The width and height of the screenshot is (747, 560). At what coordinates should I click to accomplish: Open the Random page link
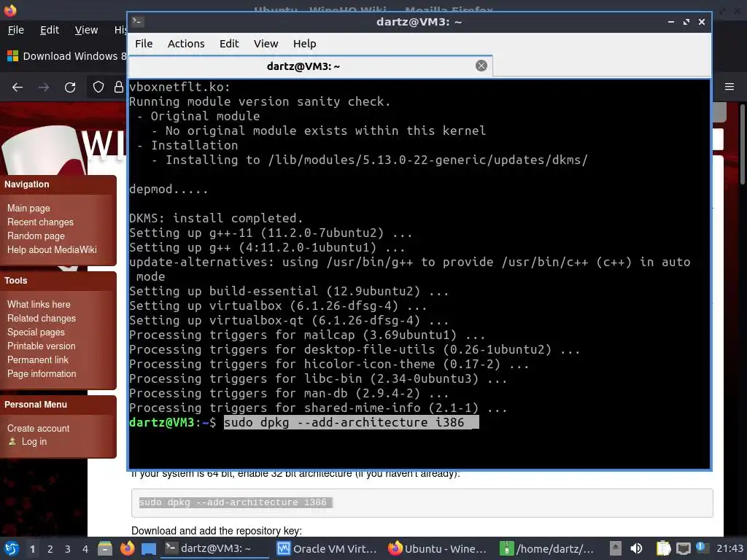[x=36, y=236]
